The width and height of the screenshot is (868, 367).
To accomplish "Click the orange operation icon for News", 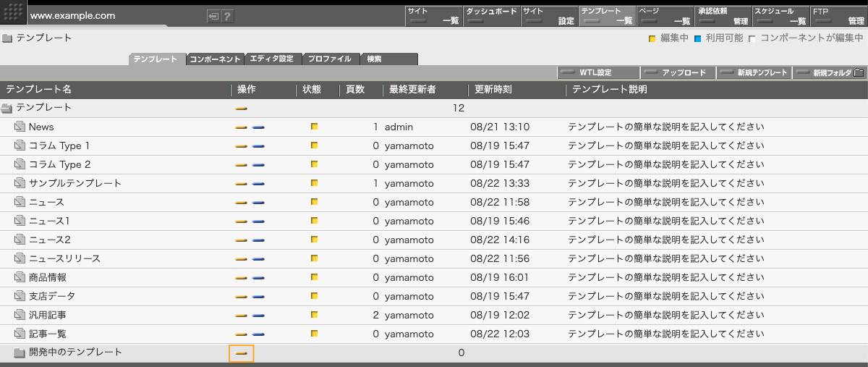I will pyautogui.click(x=242, y=127).
